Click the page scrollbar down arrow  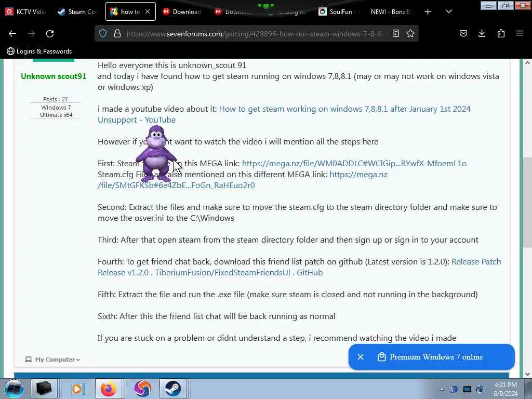click(x=527, y=374)
